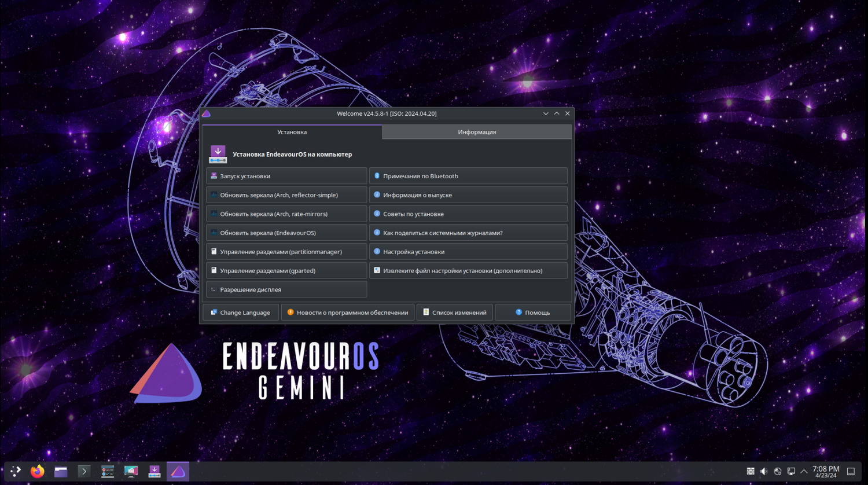Click the show desktop button
The image size is (868, 485).
point(851,472)
